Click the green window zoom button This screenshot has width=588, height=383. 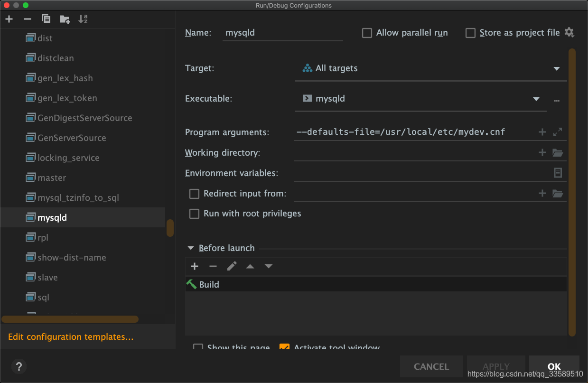tap(26, 5)
